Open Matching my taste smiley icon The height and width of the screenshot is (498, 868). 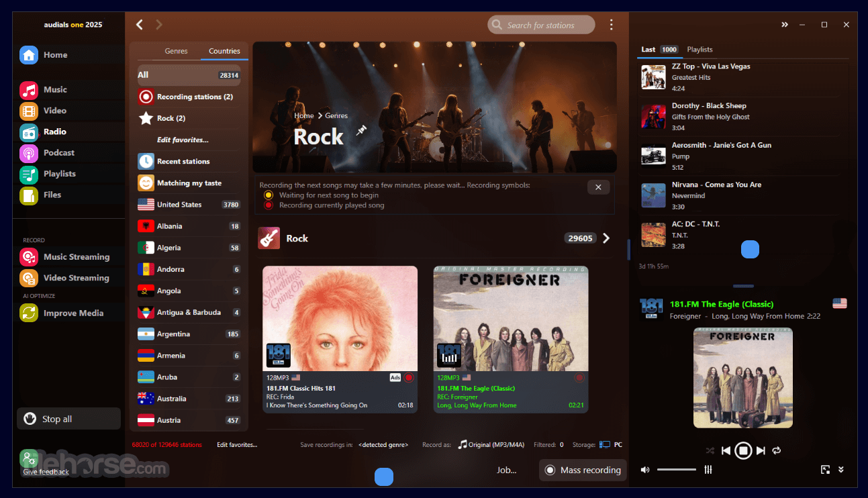tap(146, 183)
